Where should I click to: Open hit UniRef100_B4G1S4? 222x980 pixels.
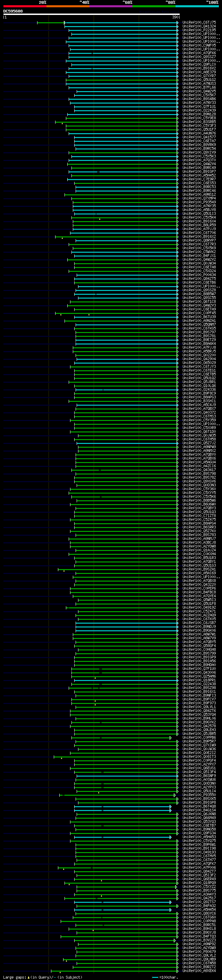click(x=199, y=810)
